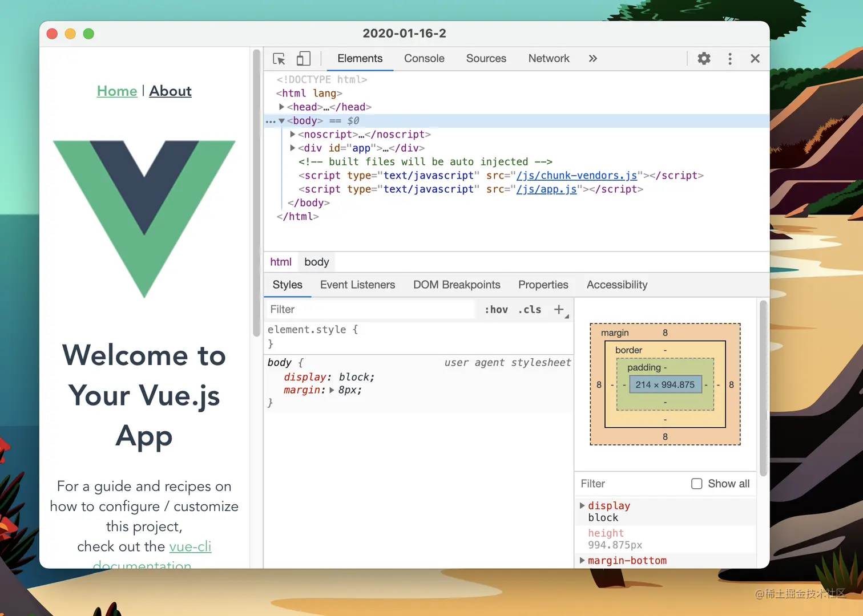Switch to the Elements tab
Image resolution: width=863 pixels, height=616 pixels.
(x=360, y=59)
